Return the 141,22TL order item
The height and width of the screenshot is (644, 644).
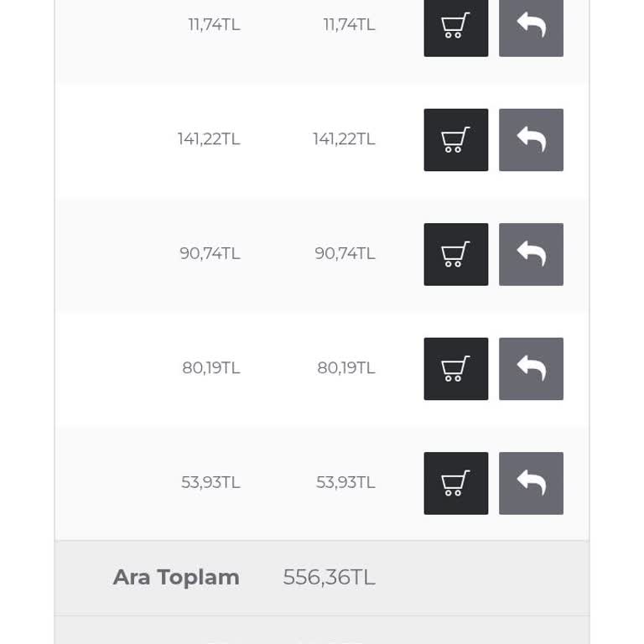coord(531,140)
